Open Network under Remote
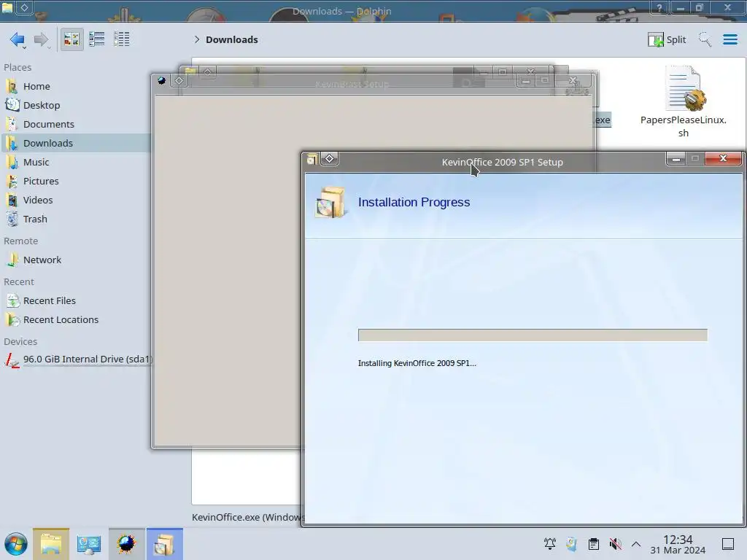Viewport: 747px width, 560px height. tap(76, 260)
